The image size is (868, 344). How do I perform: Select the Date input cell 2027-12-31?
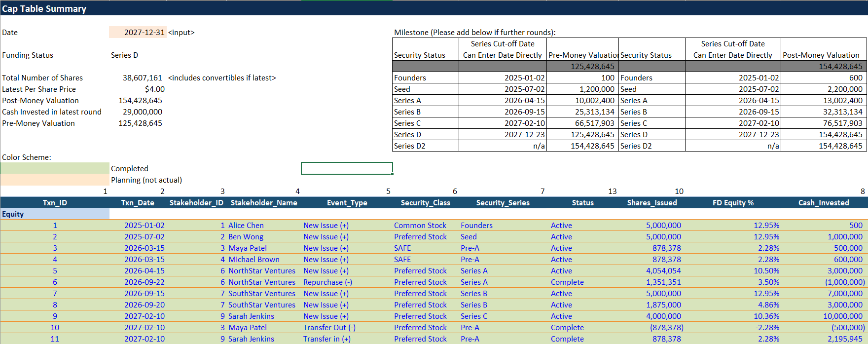pos(138,33)
